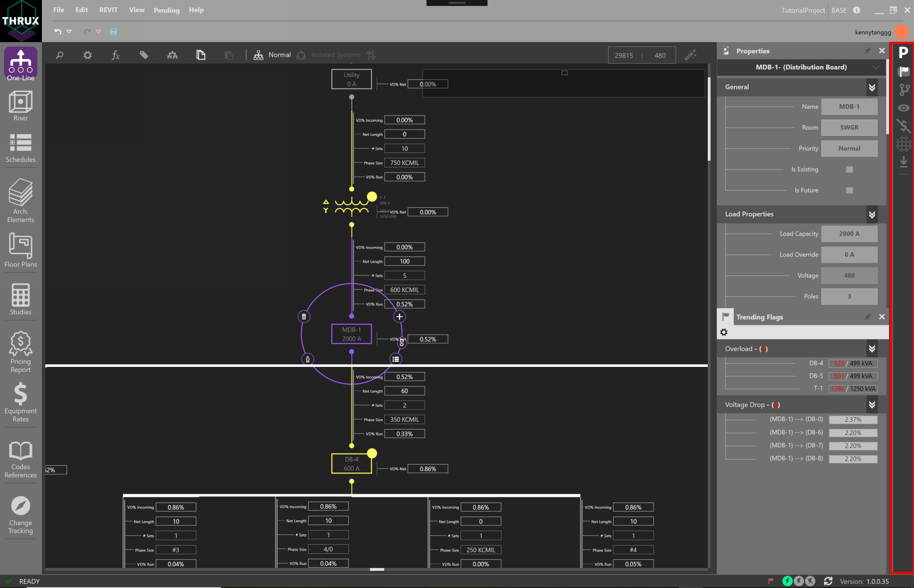Open the Trending Flags panel from the right sidebar
The width and height of the screenshot is (914, 588).
904,71
